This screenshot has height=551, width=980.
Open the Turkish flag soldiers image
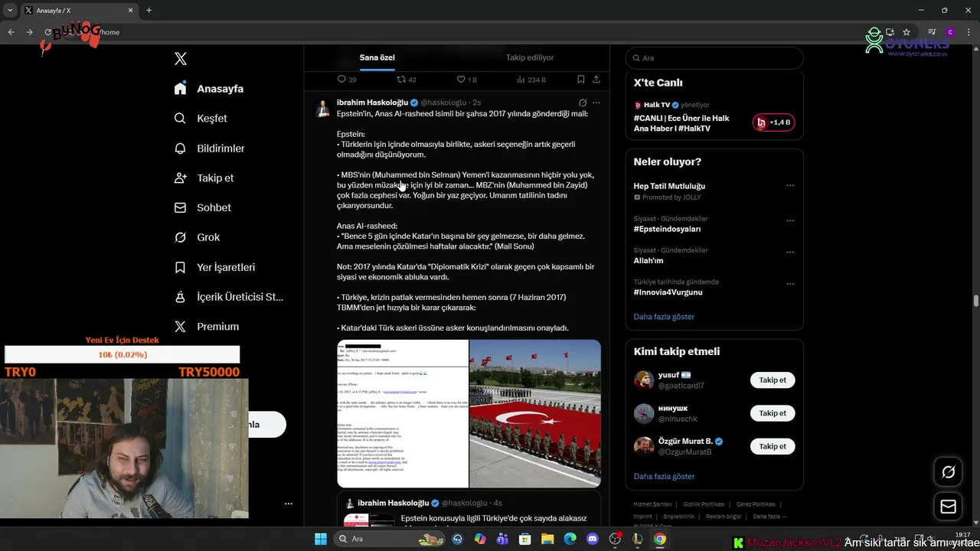(535, 413)
